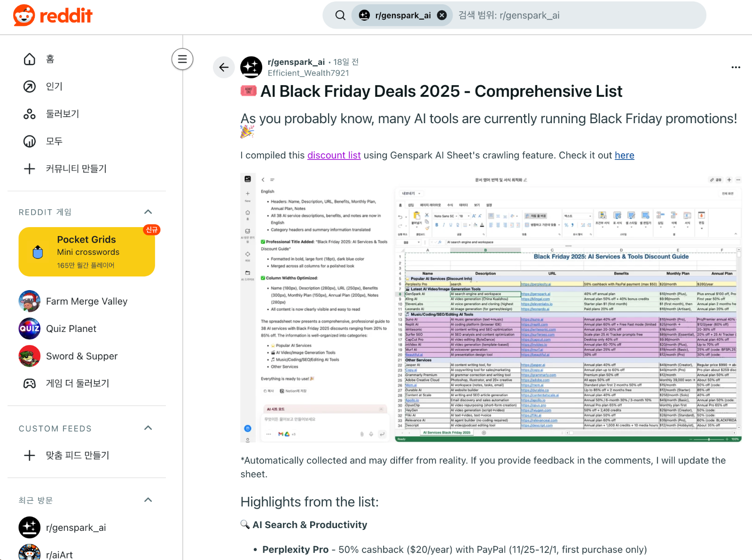Open 둘러보기 in the sidebar
The image size is (752, 560).
(x=62, y=114)
